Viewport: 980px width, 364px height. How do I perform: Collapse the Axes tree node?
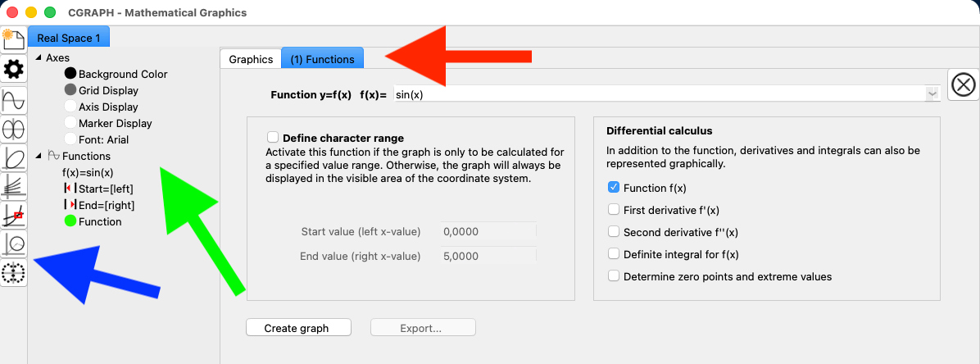tap(38, 58)
